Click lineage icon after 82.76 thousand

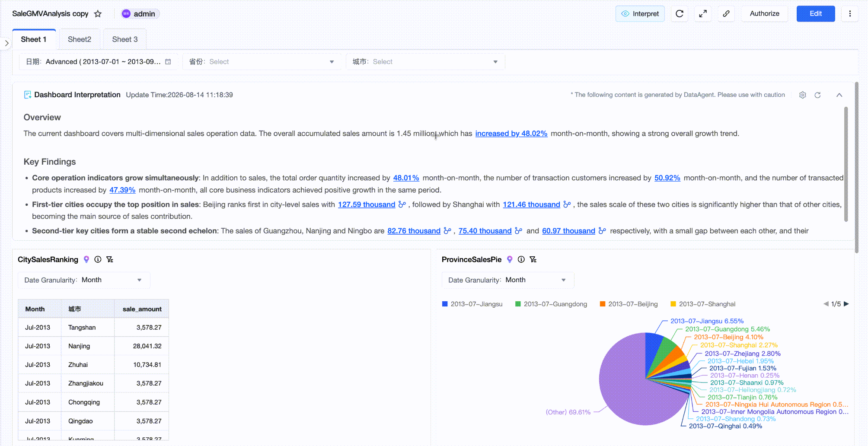pyautogui.click(x=447, y=231)
